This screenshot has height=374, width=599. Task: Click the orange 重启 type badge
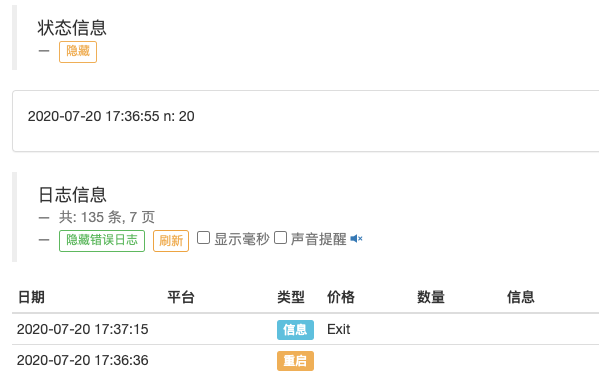click(295, 361)
